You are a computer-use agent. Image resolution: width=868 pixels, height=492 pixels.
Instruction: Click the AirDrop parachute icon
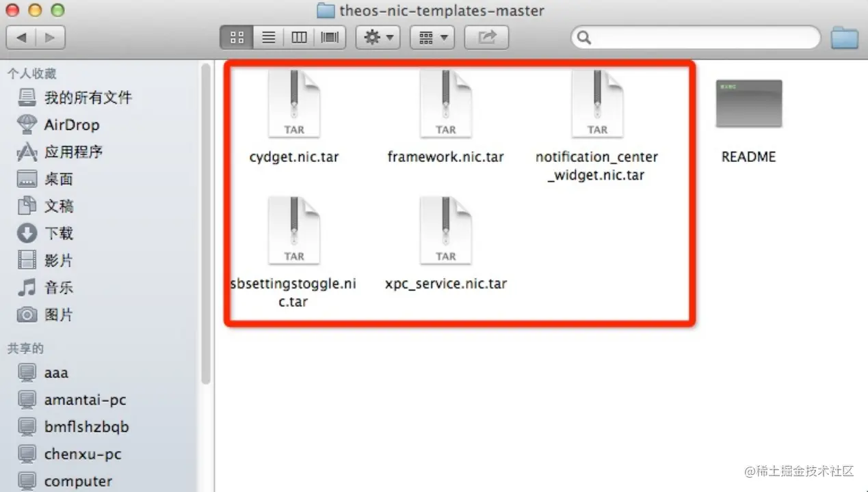(x=27, y=125)
